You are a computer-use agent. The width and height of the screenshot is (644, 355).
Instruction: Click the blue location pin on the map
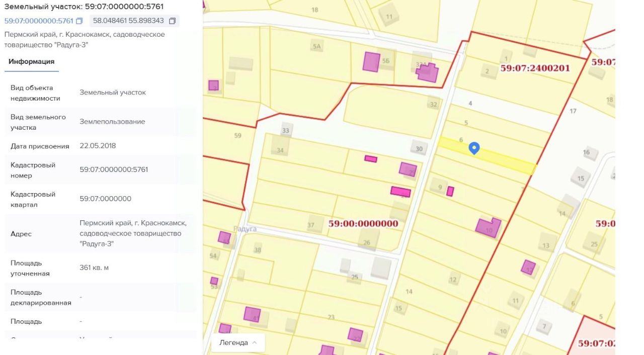pos(474,148)
